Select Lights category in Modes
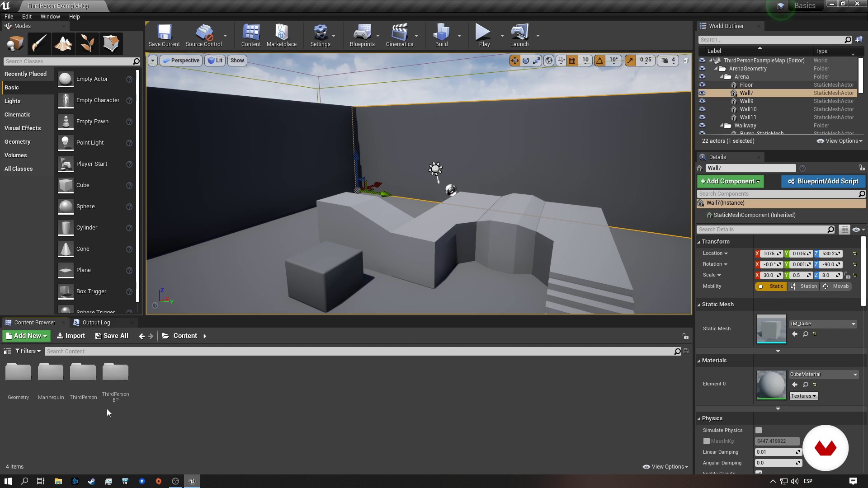868x488 pixels. [12, 101]
